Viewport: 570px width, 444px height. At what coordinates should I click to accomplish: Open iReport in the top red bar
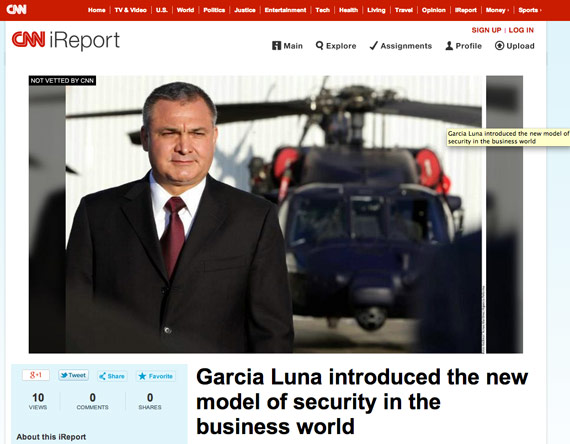click(x=466, y=10)
